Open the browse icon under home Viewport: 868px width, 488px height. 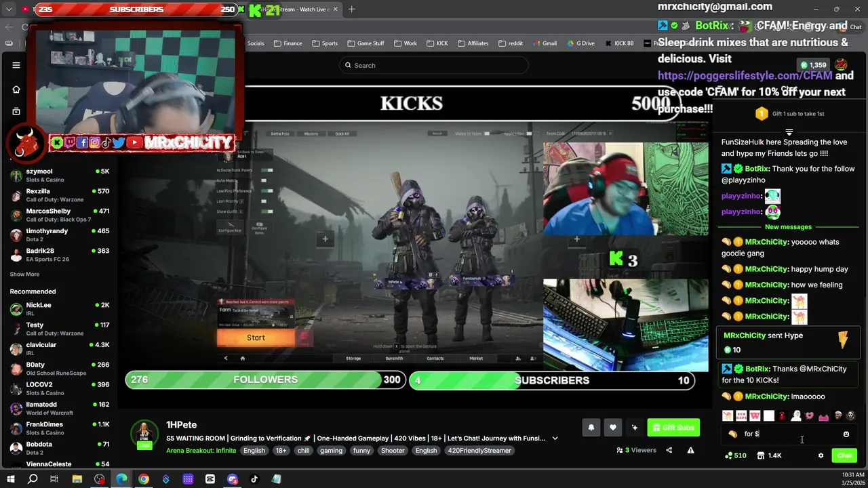tap(16, 111)
